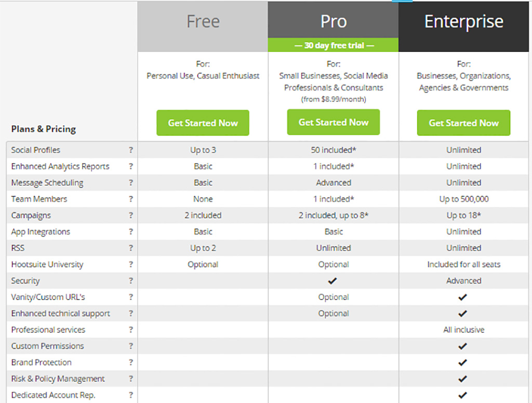Click the question mark next to Team Members

coord(131,199)
